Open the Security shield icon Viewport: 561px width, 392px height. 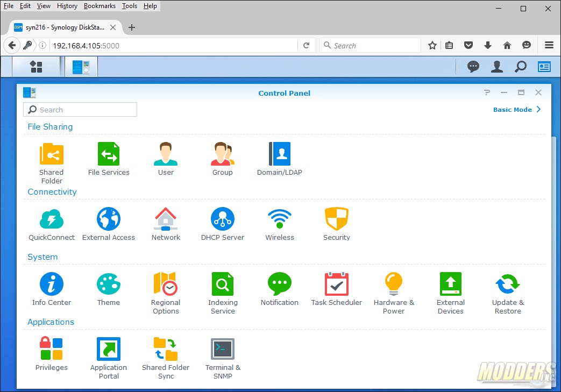(x=336, y=224)
